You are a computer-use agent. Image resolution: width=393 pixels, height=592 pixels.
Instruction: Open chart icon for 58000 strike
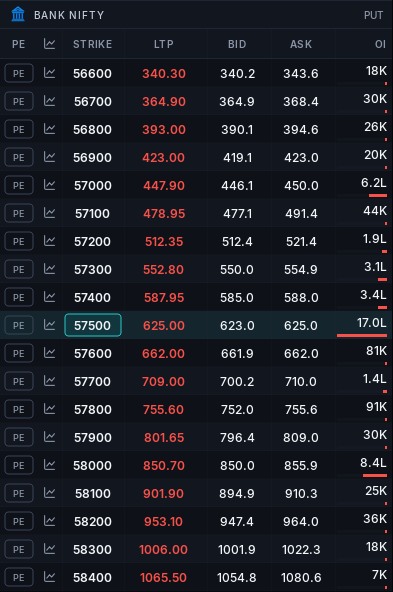click(x=49, y=465)
